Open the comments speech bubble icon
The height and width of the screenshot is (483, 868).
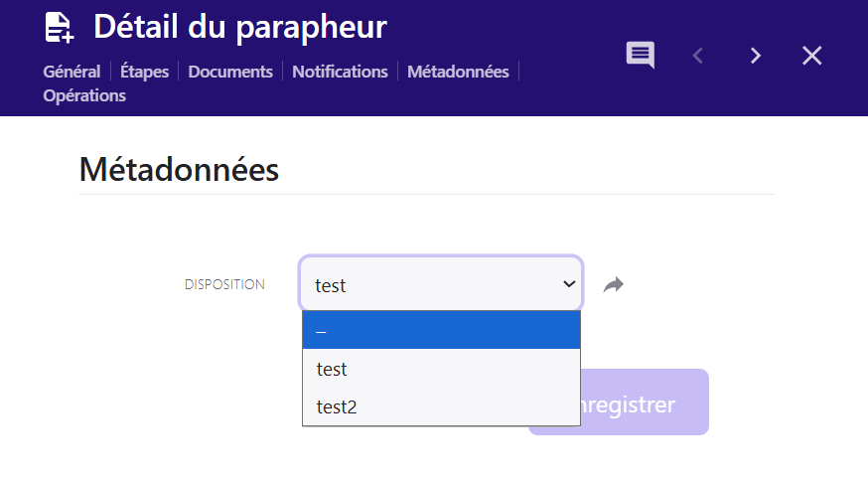tap(640, 55)
